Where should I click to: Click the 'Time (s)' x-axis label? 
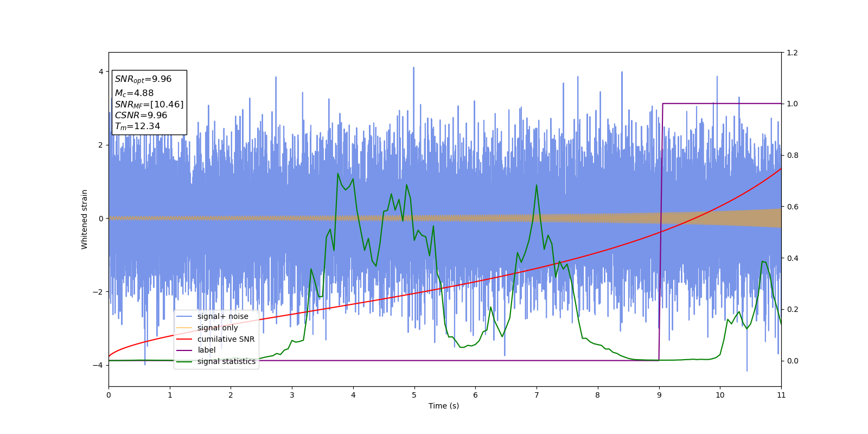[x=444, y=406]
